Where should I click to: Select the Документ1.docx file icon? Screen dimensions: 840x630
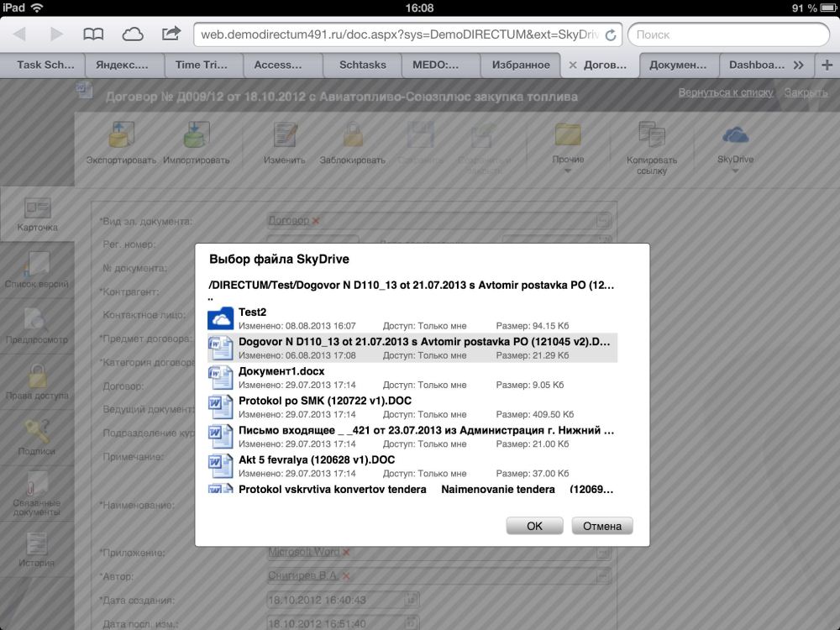coord(221,377)
